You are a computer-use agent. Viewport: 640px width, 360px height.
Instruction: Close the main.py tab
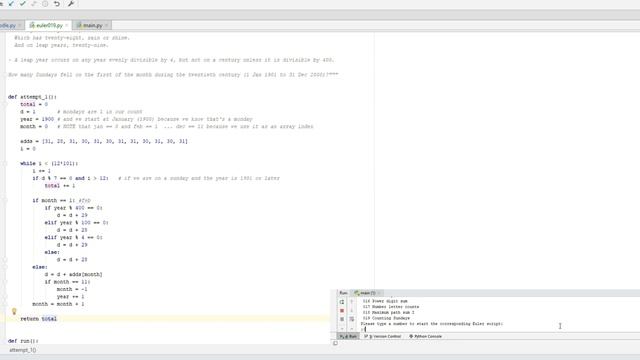107,25
